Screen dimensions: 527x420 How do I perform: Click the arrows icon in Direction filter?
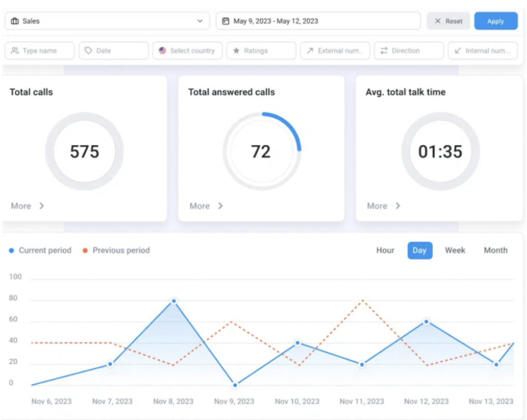[384, 51]
